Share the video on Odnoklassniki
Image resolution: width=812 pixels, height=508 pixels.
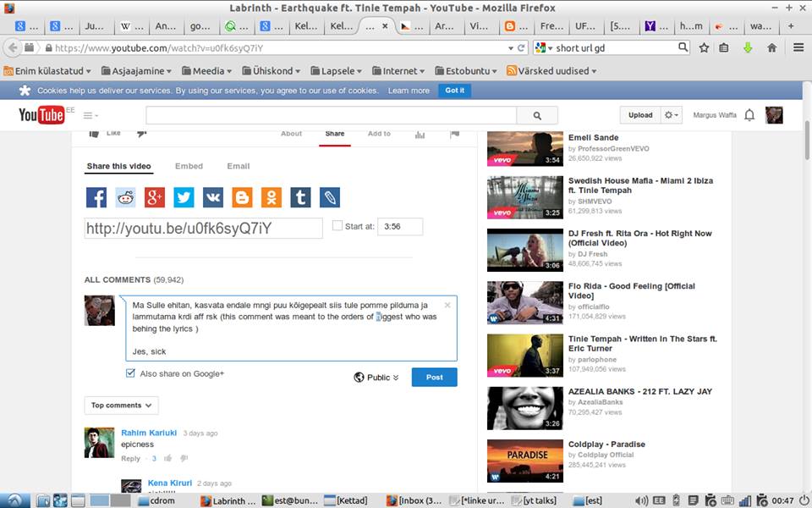[272, 197]
